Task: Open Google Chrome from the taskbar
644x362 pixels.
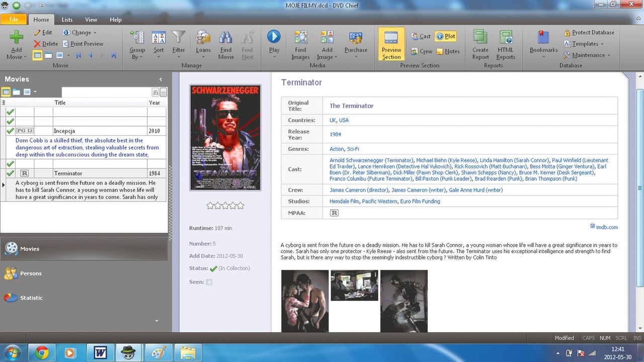Action: (x=42, y=353)
